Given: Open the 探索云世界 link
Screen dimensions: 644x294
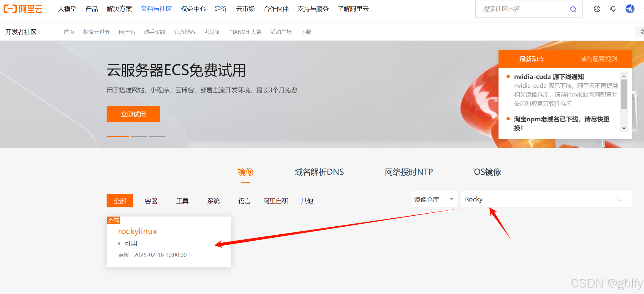Looking at the screenshot, I should click(96, 32).
